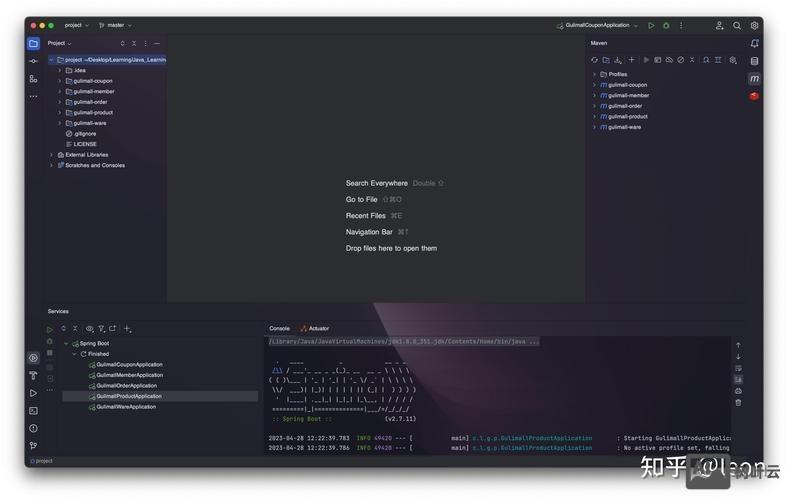Execute Maven goal icon

[x=658, y=60]
